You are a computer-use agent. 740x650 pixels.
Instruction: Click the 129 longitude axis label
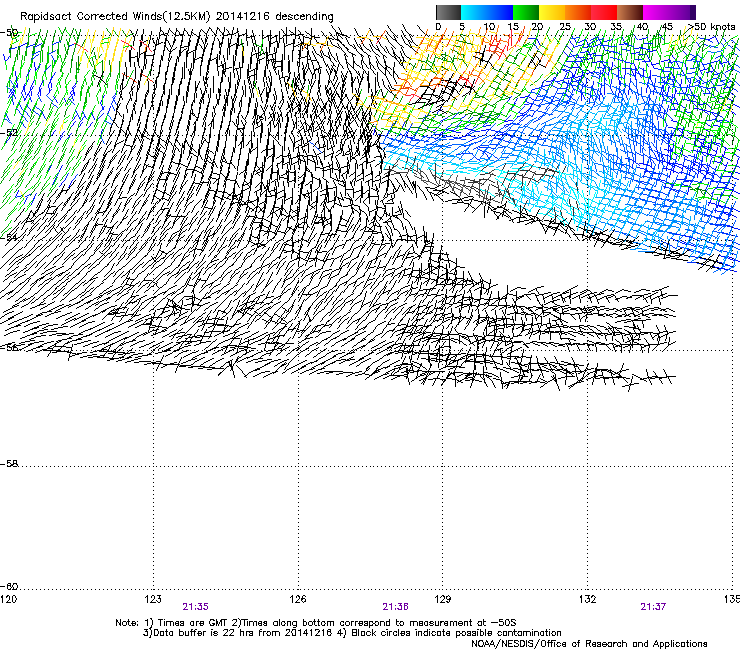[443, 599]
